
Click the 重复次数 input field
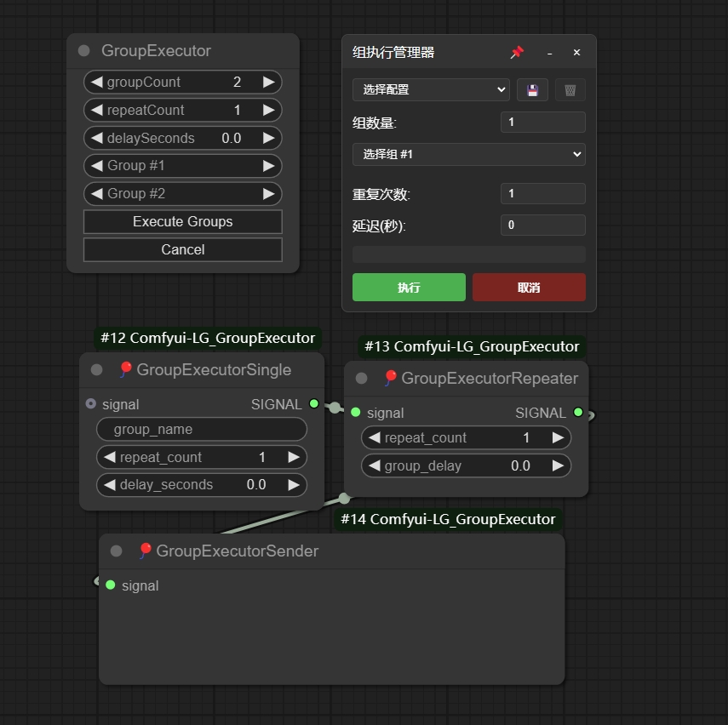(542, 193)
